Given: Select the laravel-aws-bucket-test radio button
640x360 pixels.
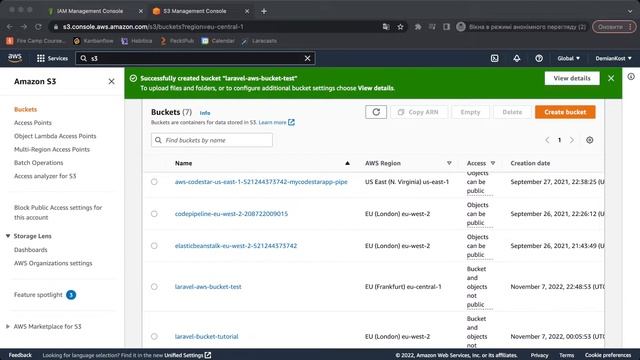Looking at the screenshot, I should tap(154, 287).
